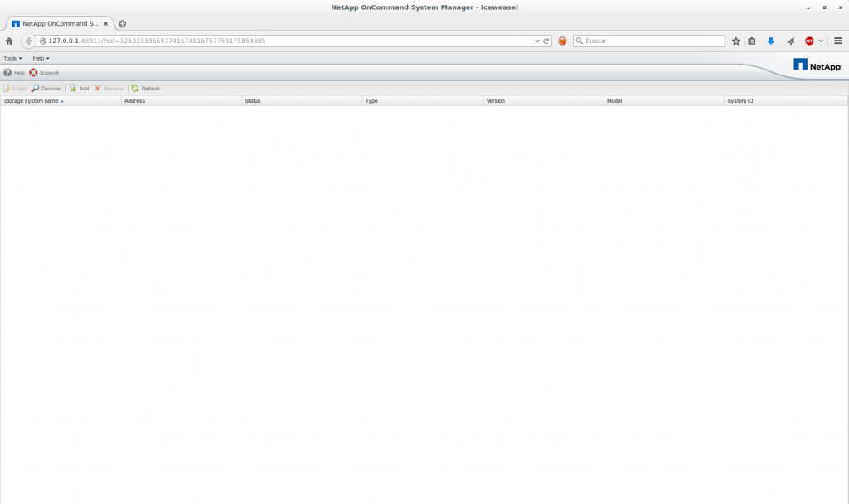Bookmark this page with the star
The width and height of the screenshot is (849, 504).
(735, 41)
